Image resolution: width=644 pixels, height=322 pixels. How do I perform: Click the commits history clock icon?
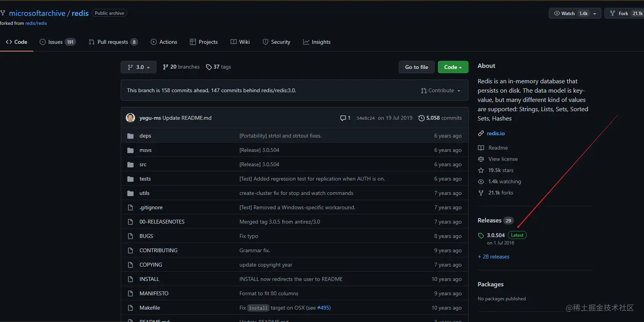(x=422, y=118)
